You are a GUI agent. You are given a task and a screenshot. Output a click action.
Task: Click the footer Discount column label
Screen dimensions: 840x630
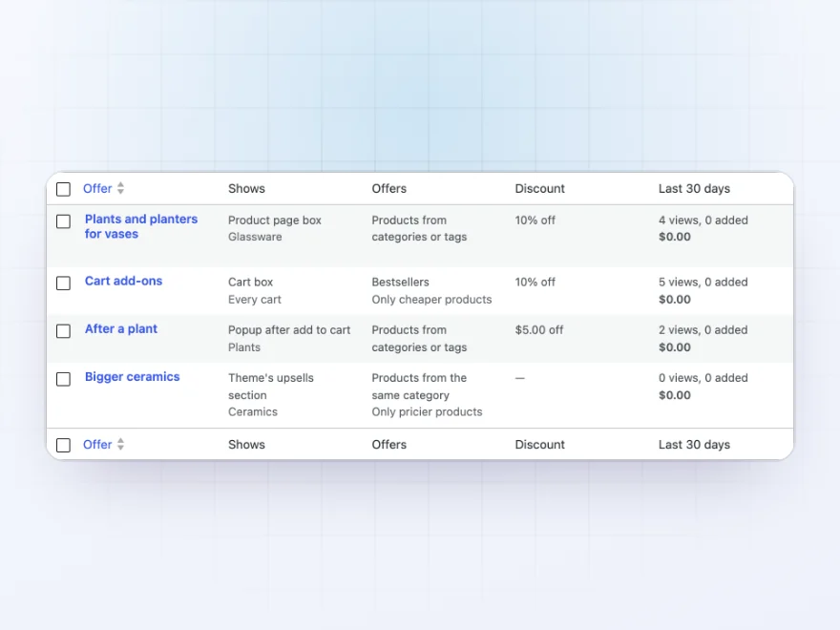tap(539, 445)
